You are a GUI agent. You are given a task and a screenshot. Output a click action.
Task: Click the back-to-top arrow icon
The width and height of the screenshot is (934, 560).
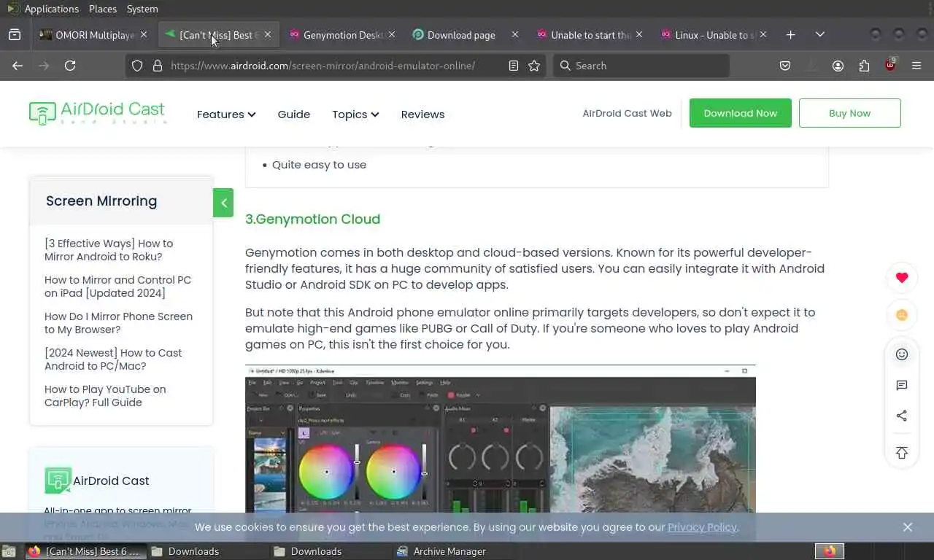902,453
